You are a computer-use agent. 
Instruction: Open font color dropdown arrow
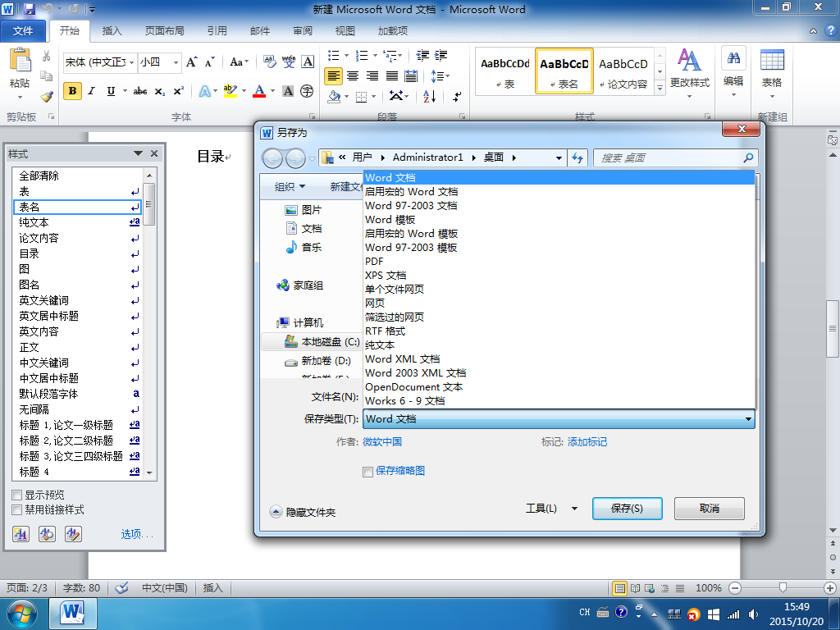coord(272,91)
